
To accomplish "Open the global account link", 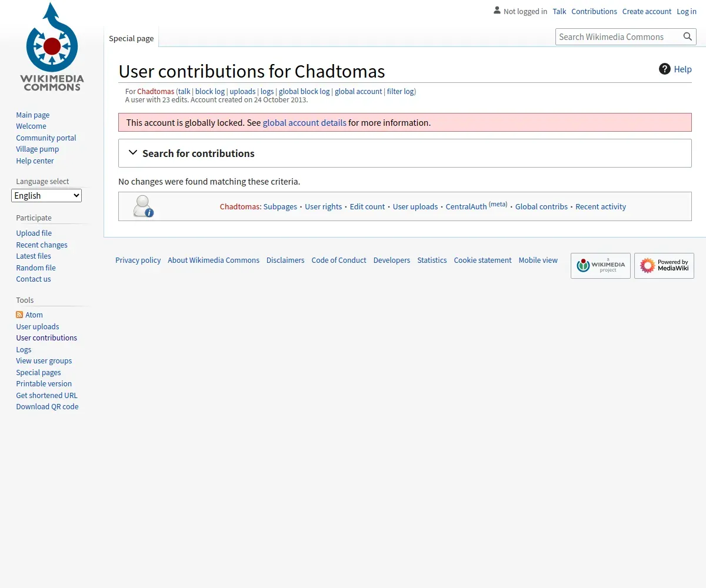I will pyautogui.click(x=358, y=91).
